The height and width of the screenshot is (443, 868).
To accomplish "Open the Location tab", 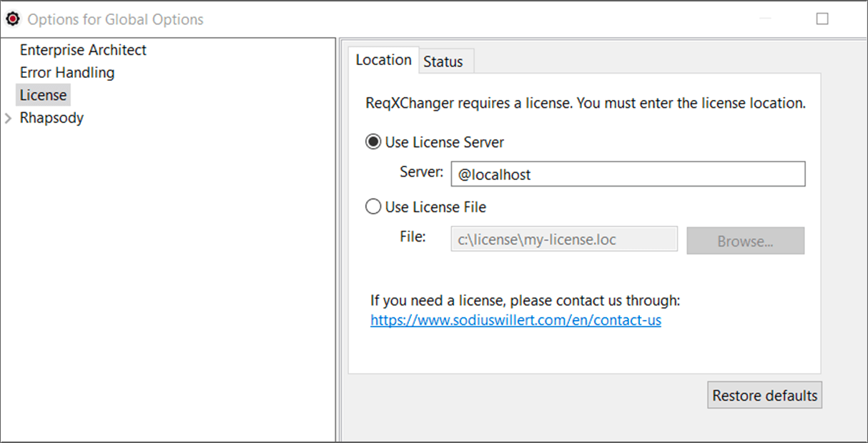I will click(x=383, y=60).
